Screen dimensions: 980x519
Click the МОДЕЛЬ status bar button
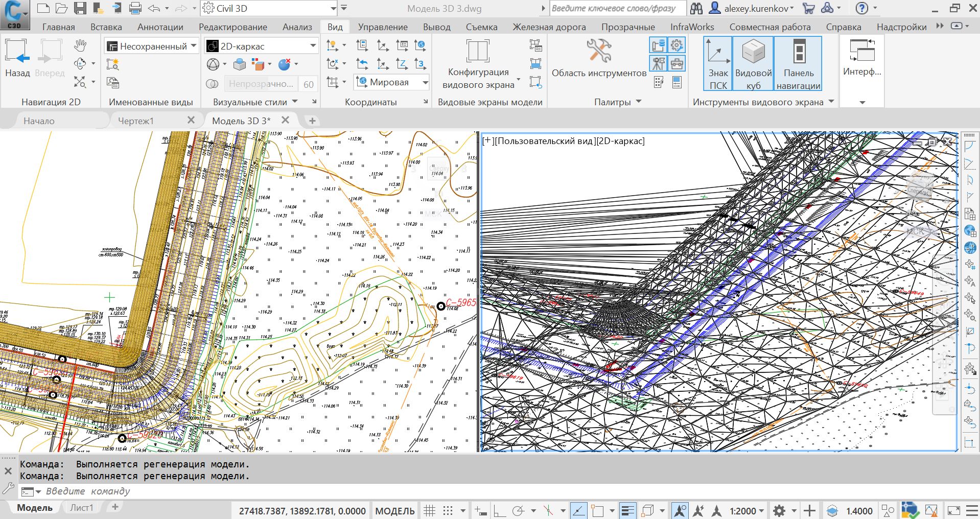click(394, 511)
